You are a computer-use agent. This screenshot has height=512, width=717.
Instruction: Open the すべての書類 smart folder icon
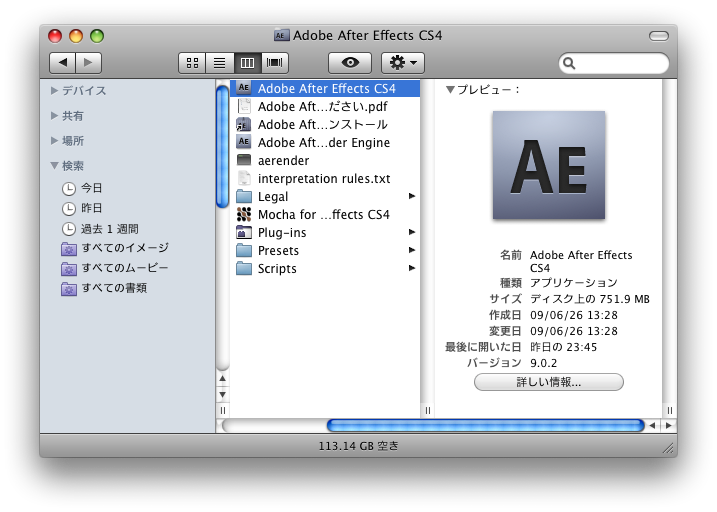point(69,289)
